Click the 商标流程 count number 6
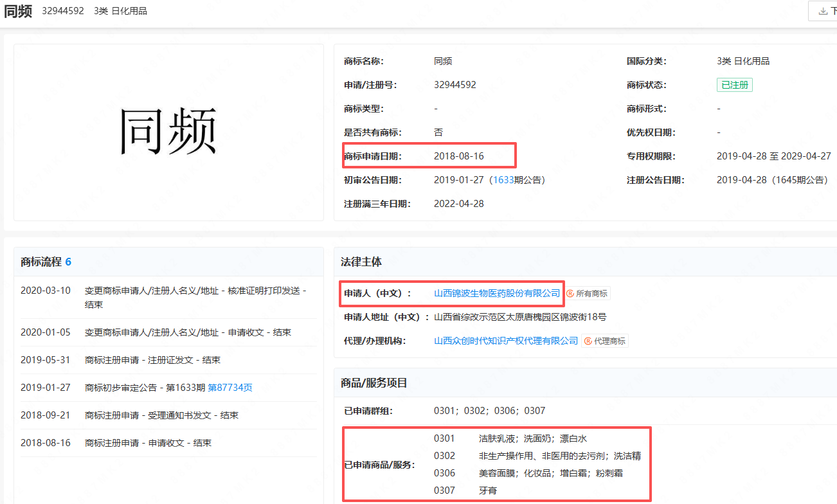 pyautogui.click(x=68, y=262)
